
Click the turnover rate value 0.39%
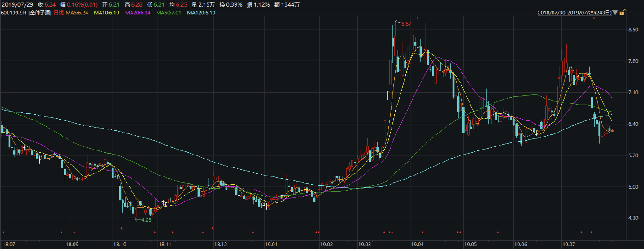(x=234, y=5)
